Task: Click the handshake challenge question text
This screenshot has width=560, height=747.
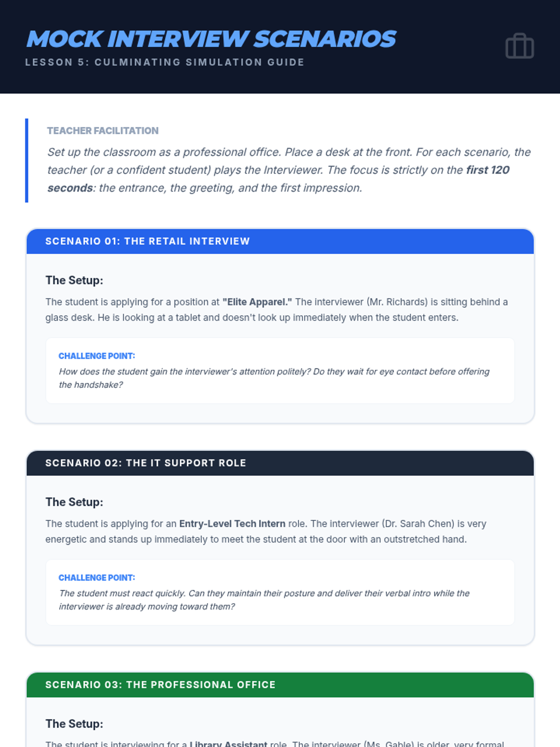Action: [x=274, y=378]
